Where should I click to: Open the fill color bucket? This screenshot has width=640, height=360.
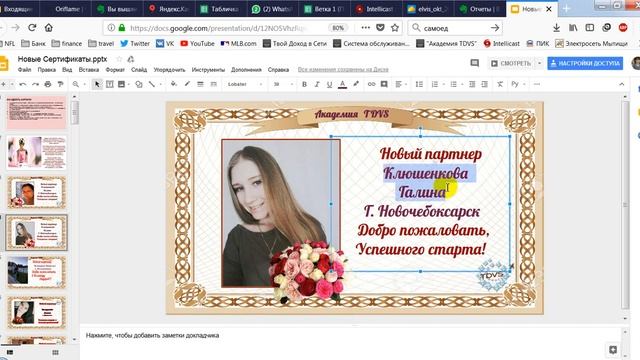pos(174,84)
